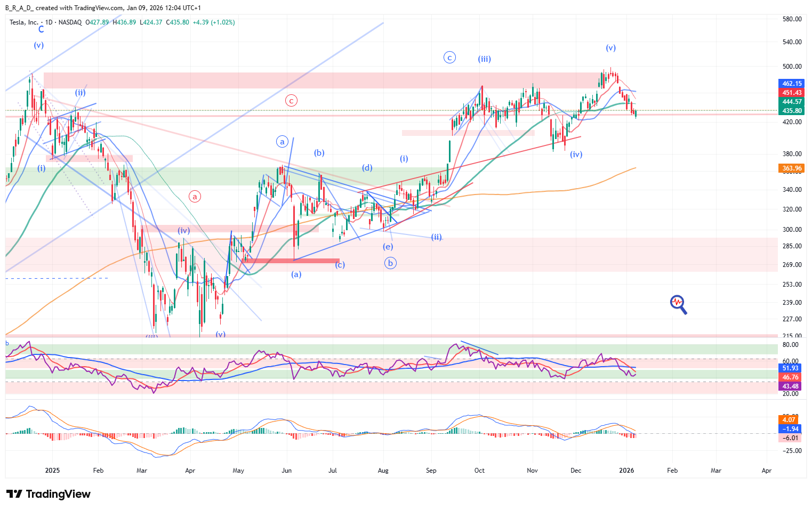The width and height of the screenshot is (812, 510).
Task: Click the orange 4.07 MACD value label
Action: [789, 420]
